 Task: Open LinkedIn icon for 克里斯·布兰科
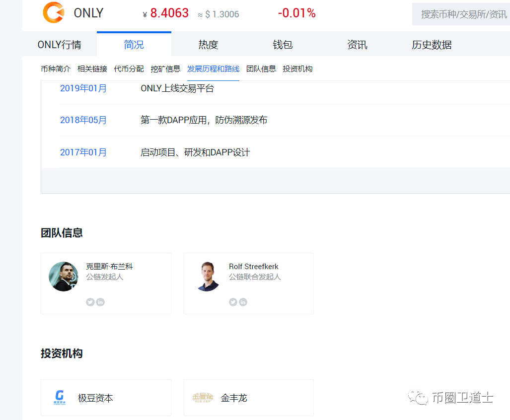[100, 302]
